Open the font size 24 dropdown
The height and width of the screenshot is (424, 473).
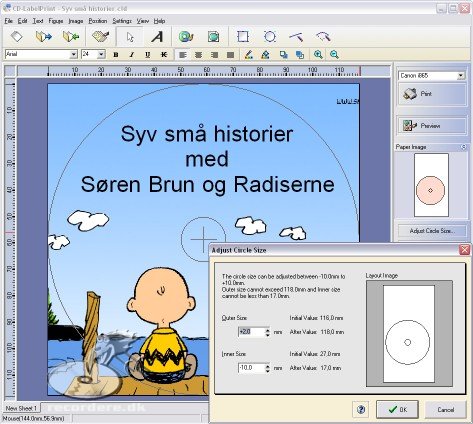point(101,54)
